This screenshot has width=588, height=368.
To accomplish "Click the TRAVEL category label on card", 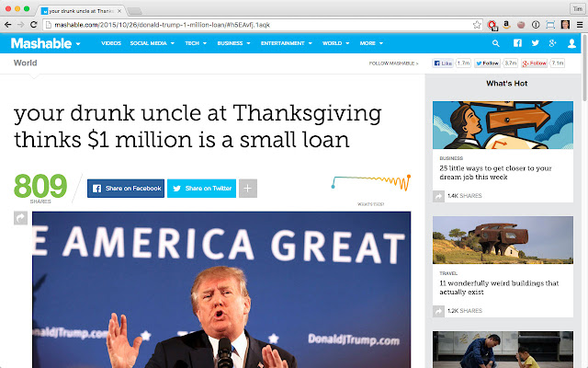I will click(448, 273).
